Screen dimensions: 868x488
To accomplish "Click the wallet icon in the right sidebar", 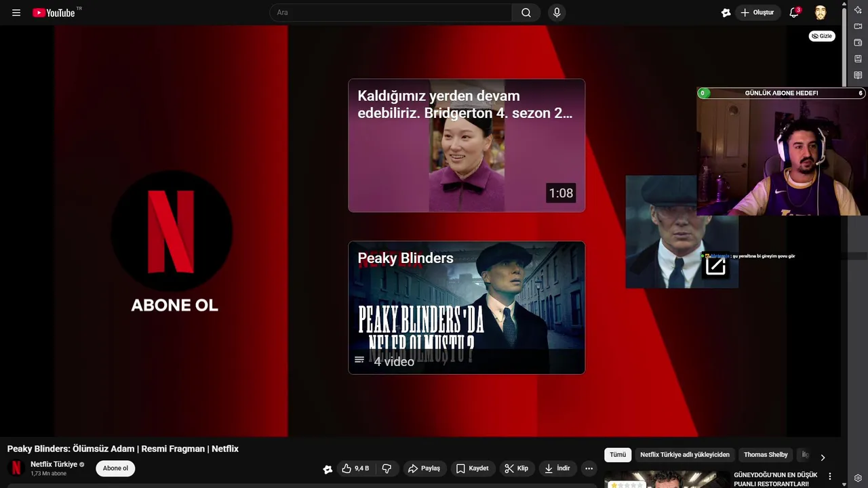I will pyautogui.click(x=858, y=43).
